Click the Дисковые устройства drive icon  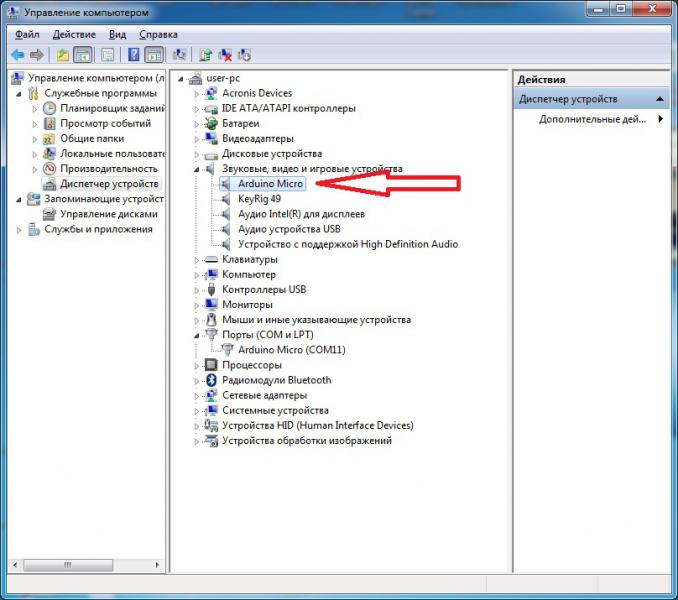pos(211,154)
